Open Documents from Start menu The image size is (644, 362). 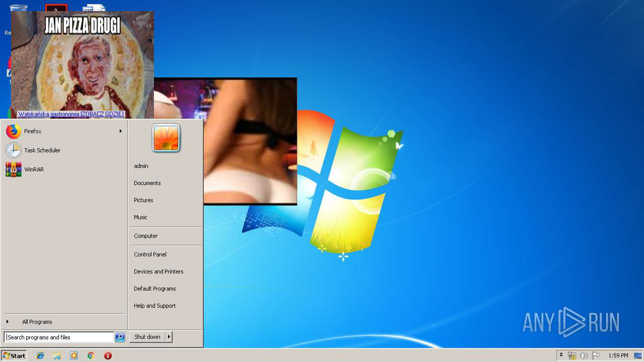(147, 183)
